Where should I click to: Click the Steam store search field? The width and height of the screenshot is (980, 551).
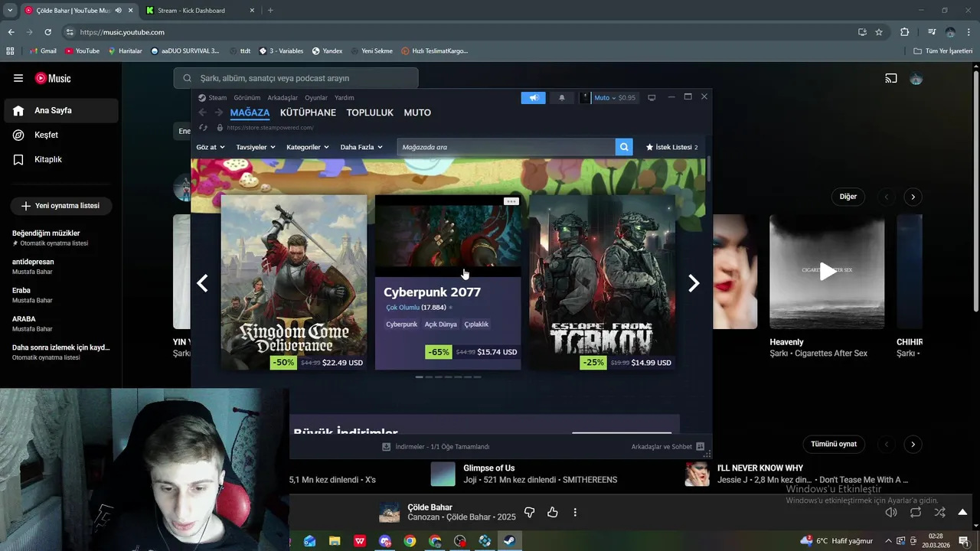(x=506, y=147)
